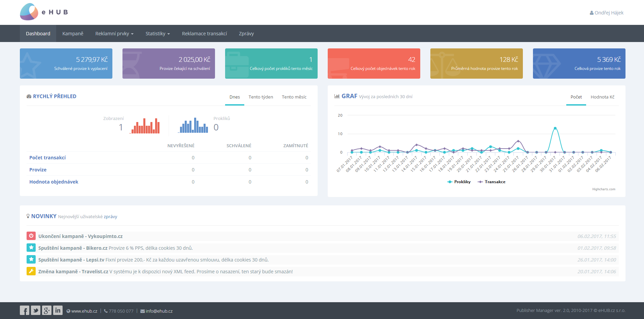Open Kampaně in the navigation bar

click(73, 34)
